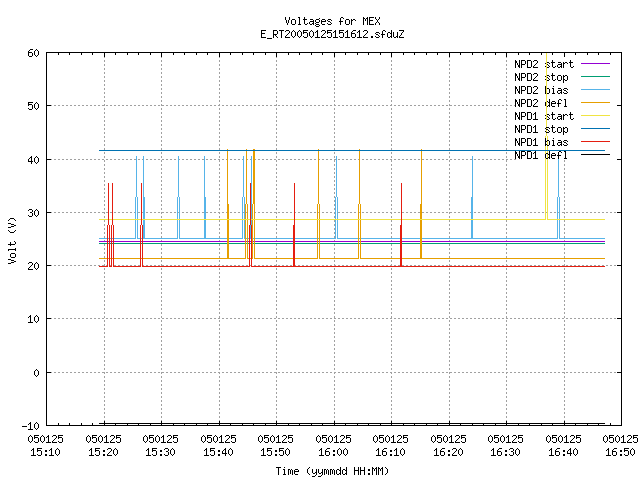Viewport: 640px width, 480px height.
Task: Click the y-axis tick label 20
Action: 33,266
